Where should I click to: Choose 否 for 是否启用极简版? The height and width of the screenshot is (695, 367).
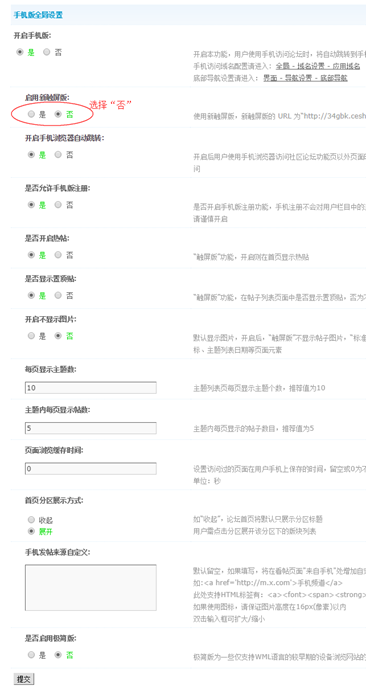[x=58, y=654]
